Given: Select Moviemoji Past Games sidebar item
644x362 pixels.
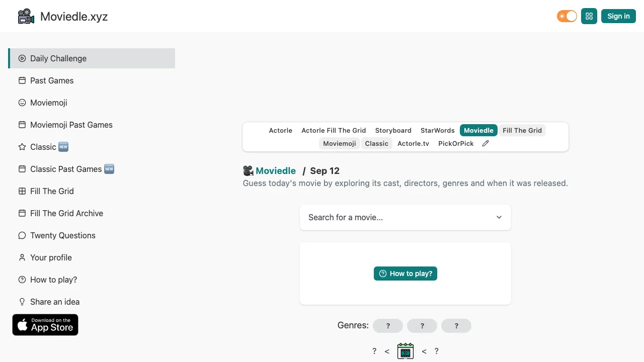Looking at the screenshot, I should point(92,125).
